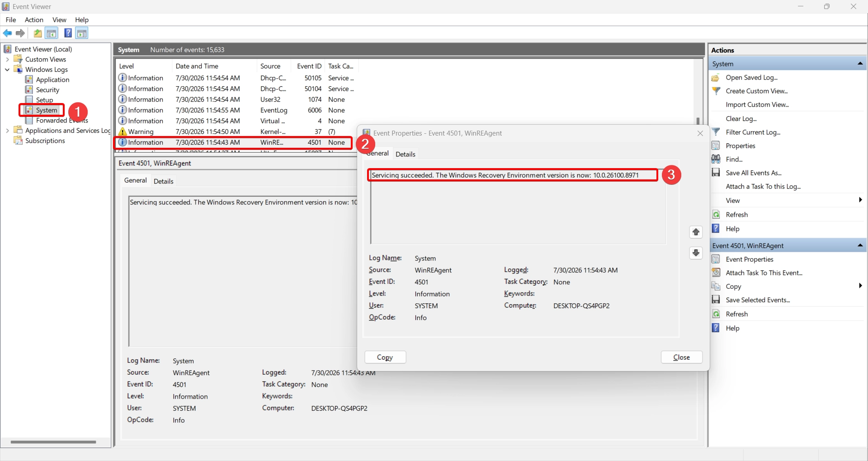Viewport: 868px width, 461px height.
Task: Sort events by the Level column header
Action: click(143, 66)
